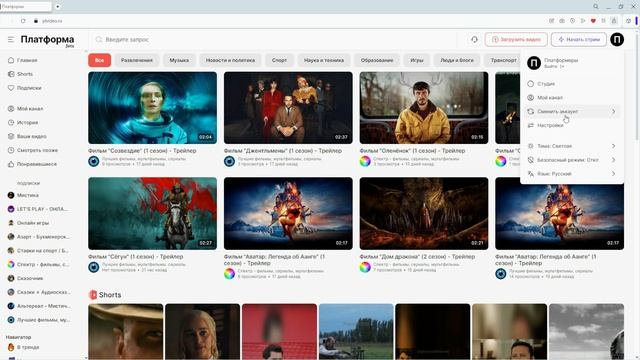Click the browser search icon in the title bar
640x360 pixels.
(x=596, y=7)
